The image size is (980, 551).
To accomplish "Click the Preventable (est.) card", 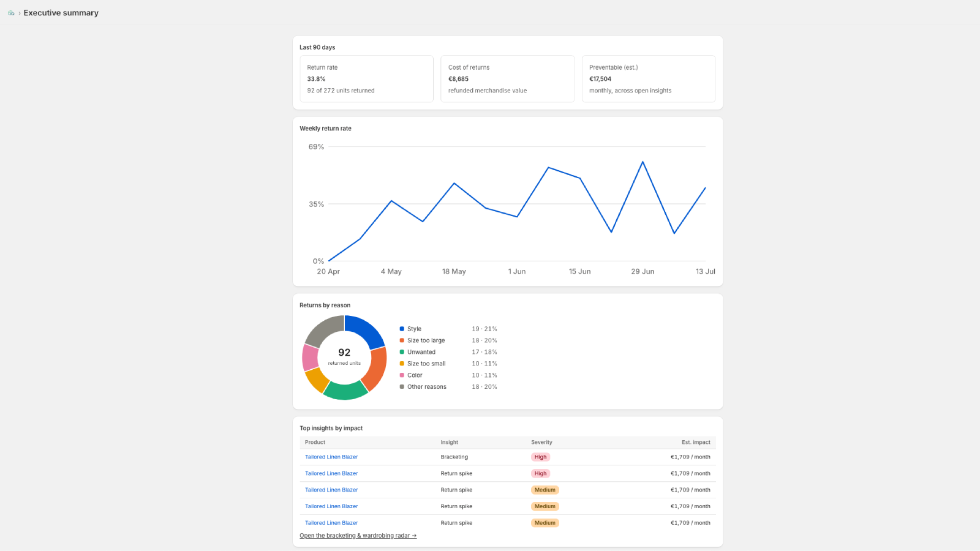I will pyautogui.click(x=649, y=79).
